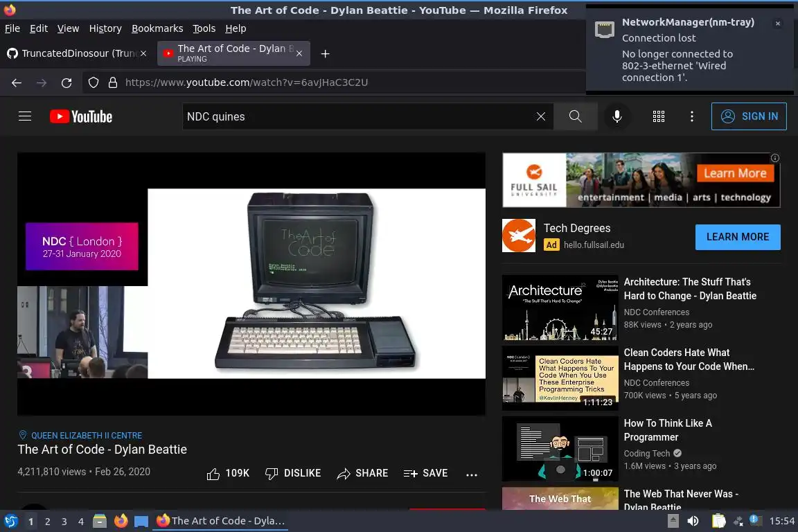Go back in Firefox
This screenshot has width=798, height=532.
point(17,82)
